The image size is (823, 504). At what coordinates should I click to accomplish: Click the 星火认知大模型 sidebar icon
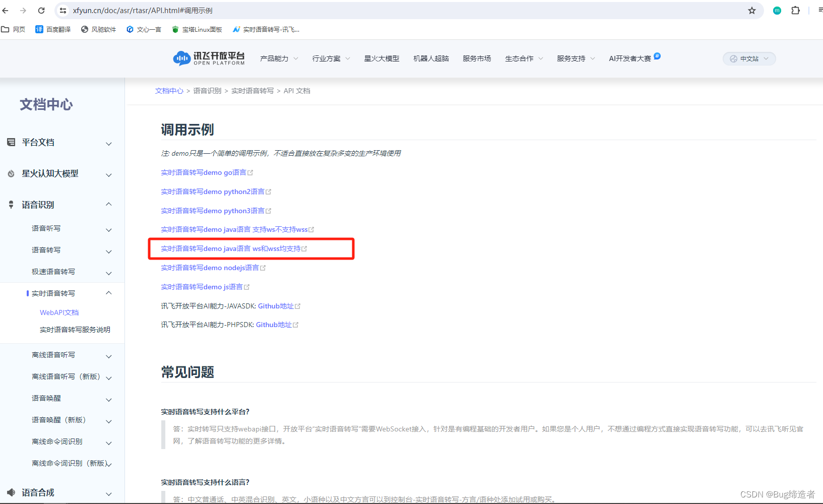click(11, 173)
